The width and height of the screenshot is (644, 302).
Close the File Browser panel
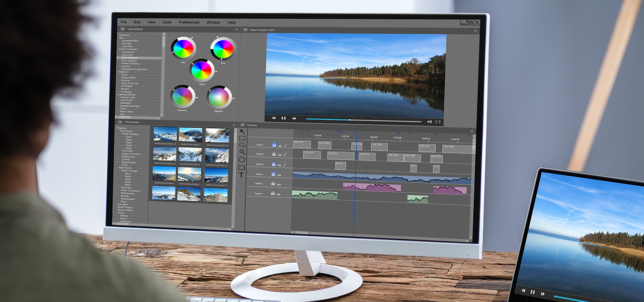233,125
